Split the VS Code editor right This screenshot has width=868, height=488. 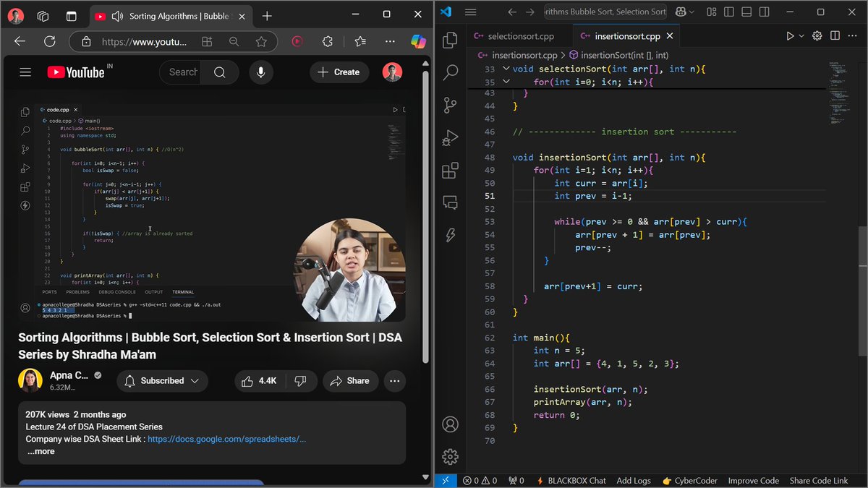(x=835, y=35)
